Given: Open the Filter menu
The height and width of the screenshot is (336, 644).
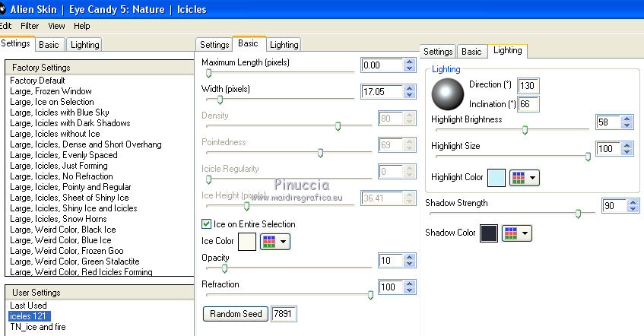Looking at the screenshot, I should pos(30,26).
